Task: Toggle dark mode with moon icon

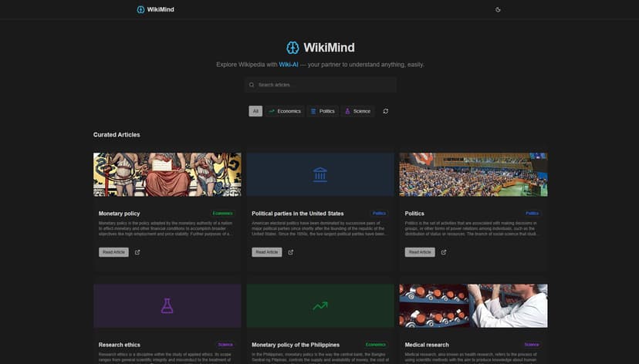Action: click(498, 9)
